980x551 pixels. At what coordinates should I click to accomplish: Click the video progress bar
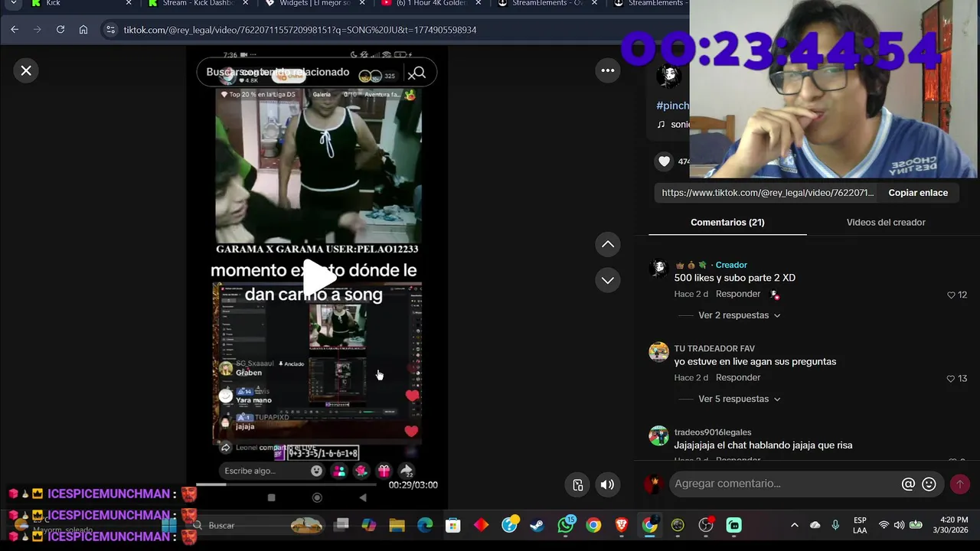[286, 484]
